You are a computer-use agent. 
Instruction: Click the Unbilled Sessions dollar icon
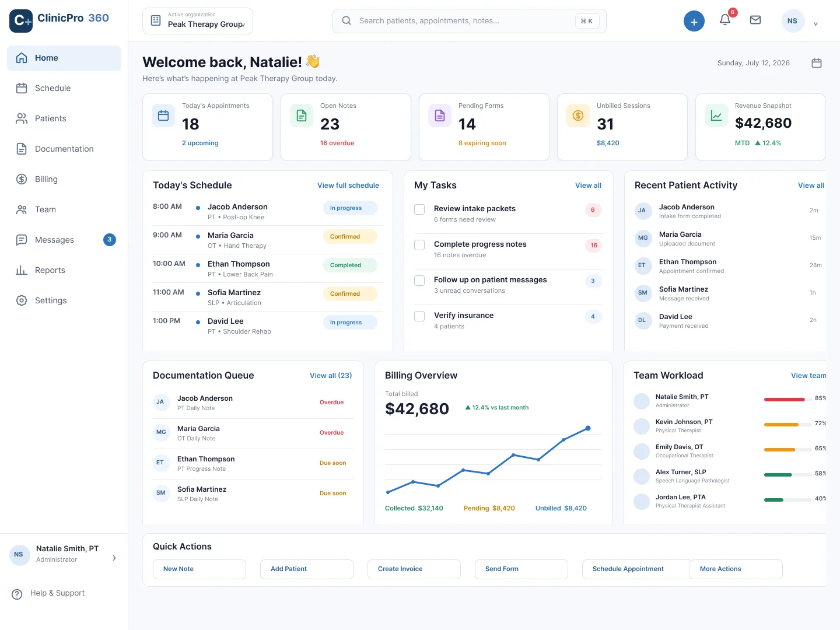click(x=578, y=116)
